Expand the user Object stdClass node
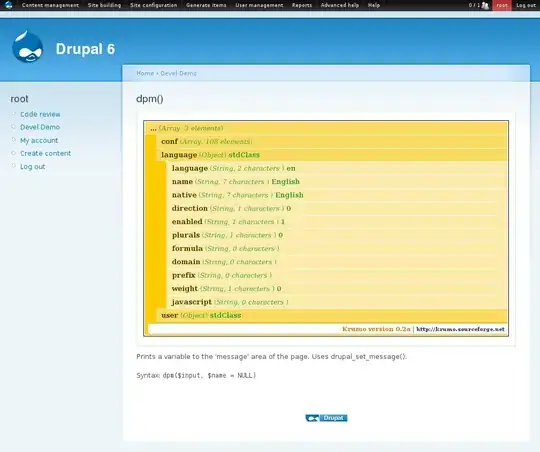 tap(331, 316)
